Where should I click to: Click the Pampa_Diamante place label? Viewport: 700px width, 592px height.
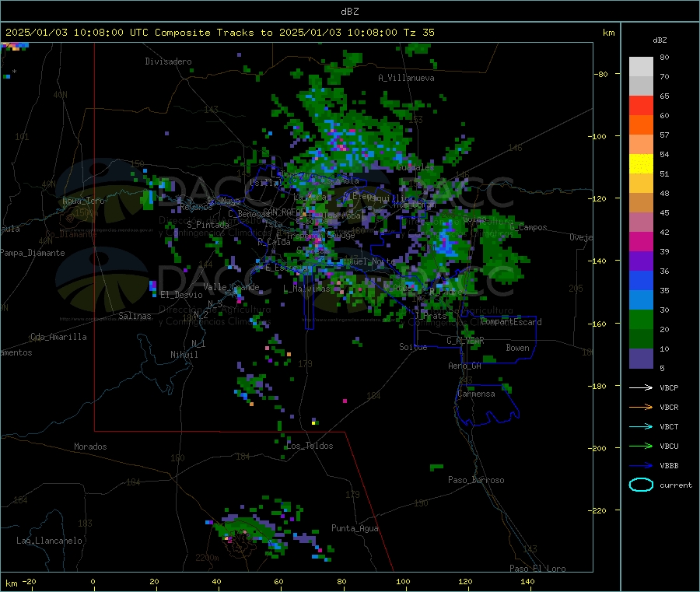click(x=32, y=253)
